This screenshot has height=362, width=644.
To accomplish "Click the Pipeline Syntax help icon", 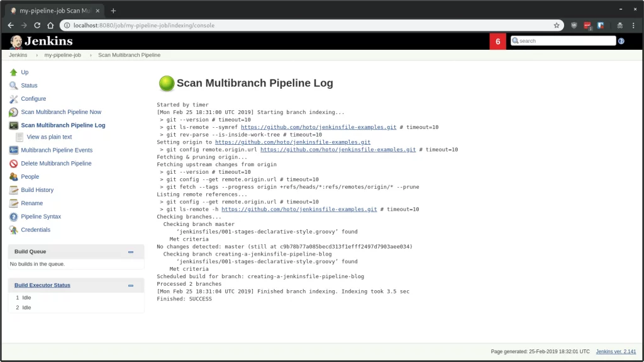I will coord(14,217).
